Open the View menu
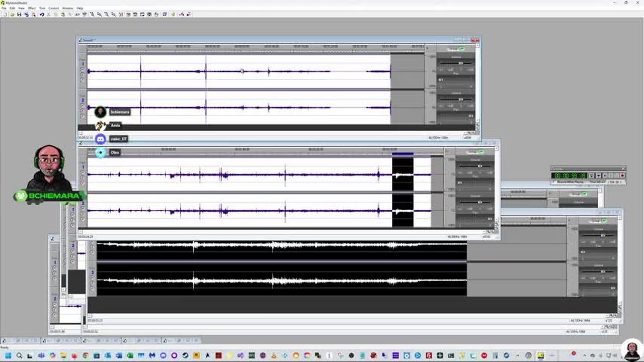The height and width of the screenshot is (362, 644). click(22, 8)
